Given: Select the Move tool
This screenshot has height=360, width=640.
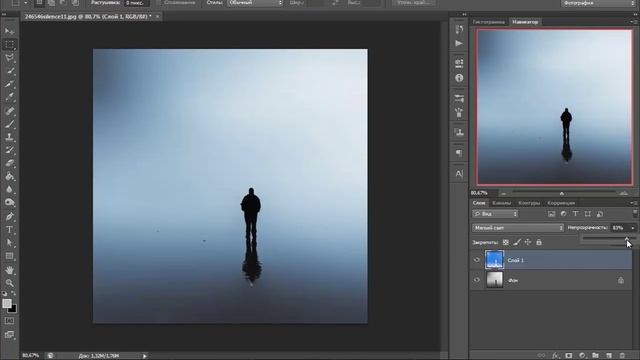Looking at the screenshot, I should click(x=9, y=31).
